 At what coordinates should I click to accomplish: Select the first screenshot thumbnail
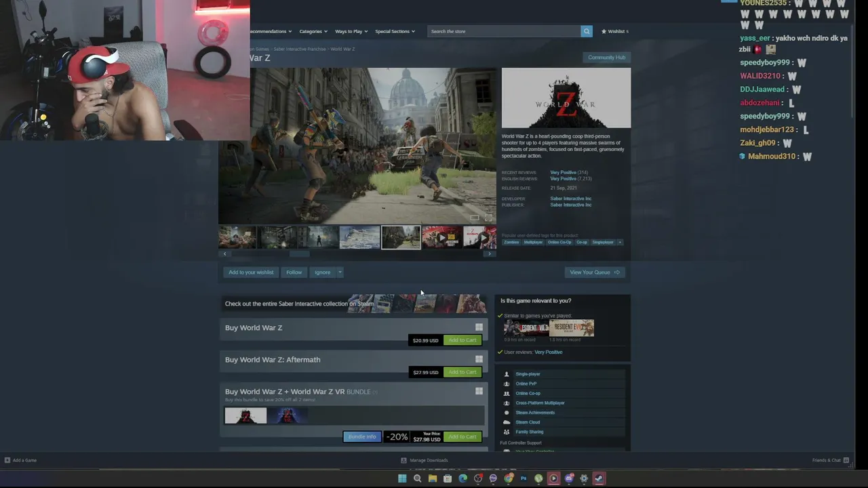pos(237,238)
